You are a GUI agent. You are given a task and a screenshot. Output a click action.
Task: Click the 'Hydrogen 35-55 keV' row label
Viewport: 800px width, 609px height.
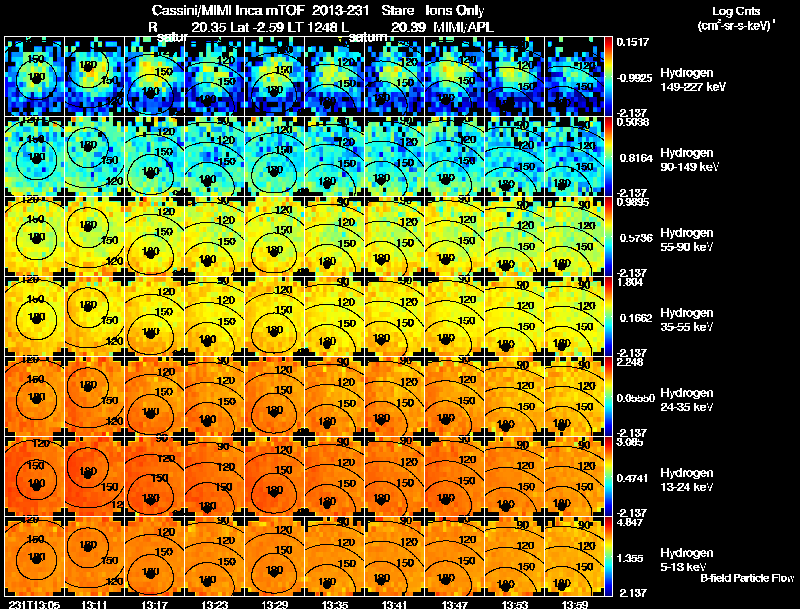[686, 320]
